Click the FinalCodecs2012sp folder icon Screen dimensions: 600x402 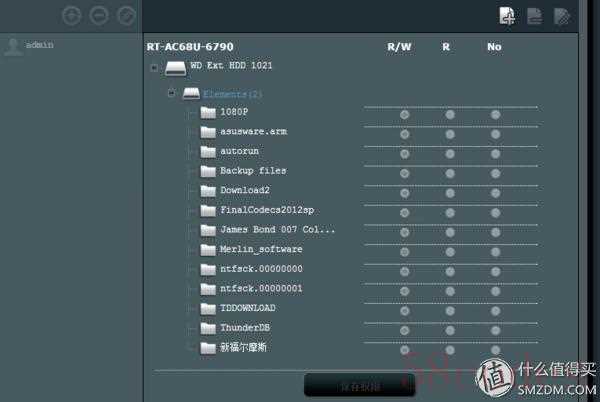point(208,210)
